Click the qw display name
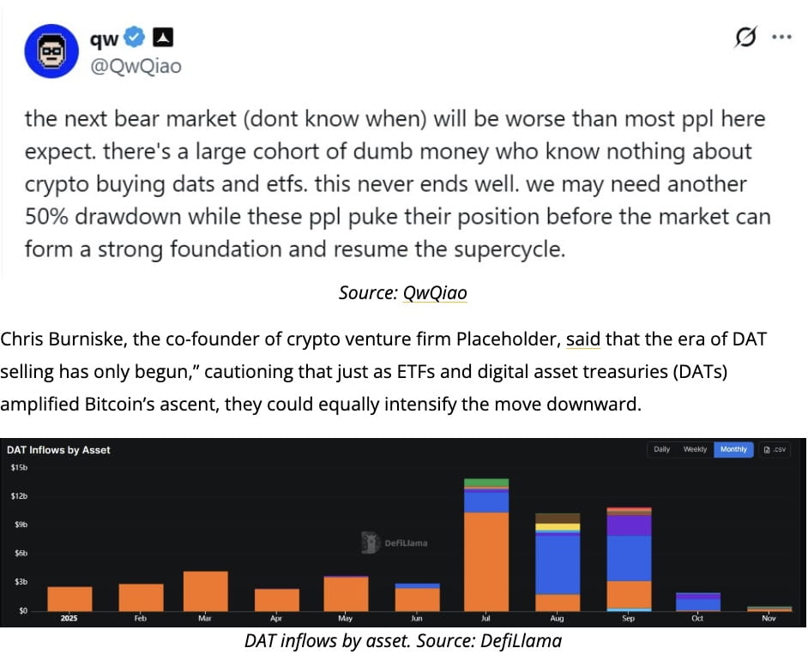 (x=104, y=38)
